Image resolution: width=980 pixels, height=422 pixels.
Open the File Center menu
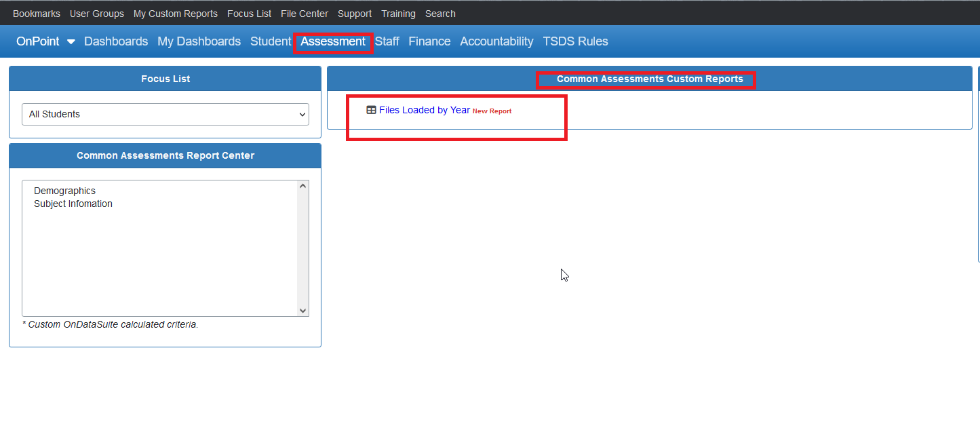(304, 13)
